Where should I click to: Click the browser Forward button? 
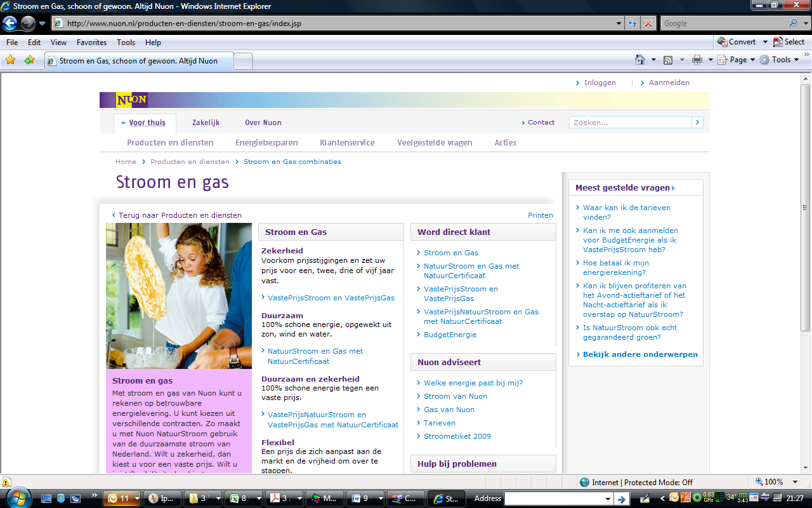28,23
